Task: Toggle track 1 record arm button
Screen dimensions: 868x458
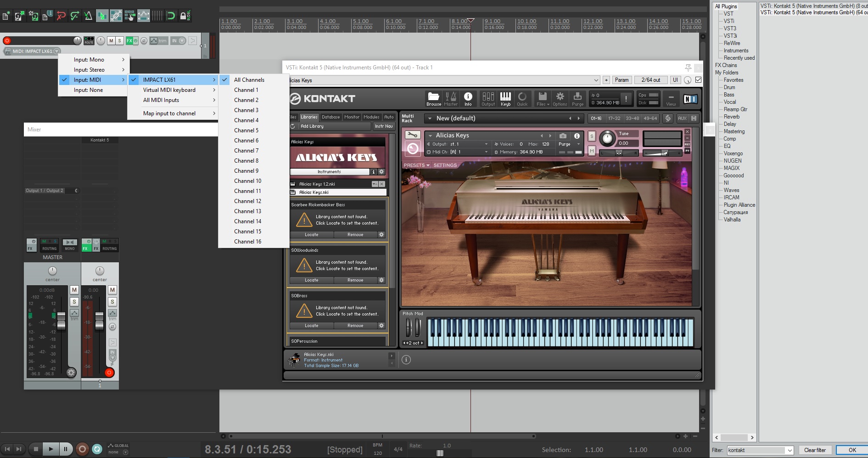Action: pos(7,41)
